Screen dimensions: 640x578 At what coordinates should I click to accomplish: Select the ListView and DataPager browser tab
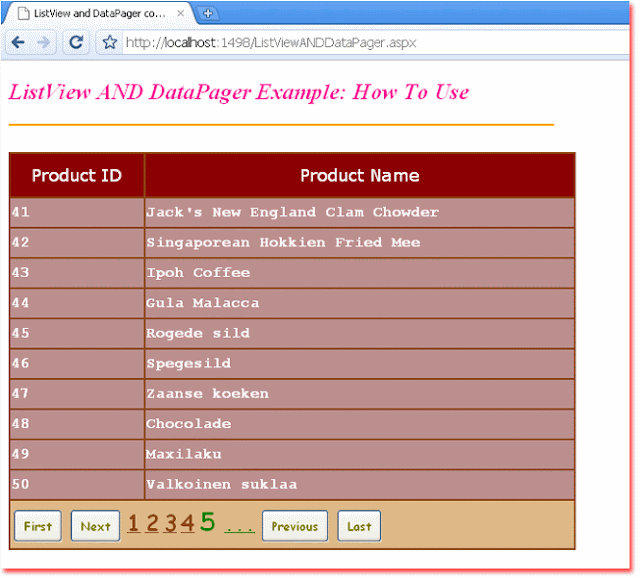100,13
